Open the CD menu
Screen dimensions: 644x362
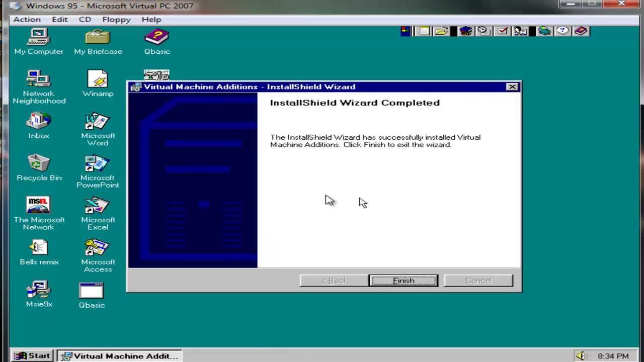point(85,20)
